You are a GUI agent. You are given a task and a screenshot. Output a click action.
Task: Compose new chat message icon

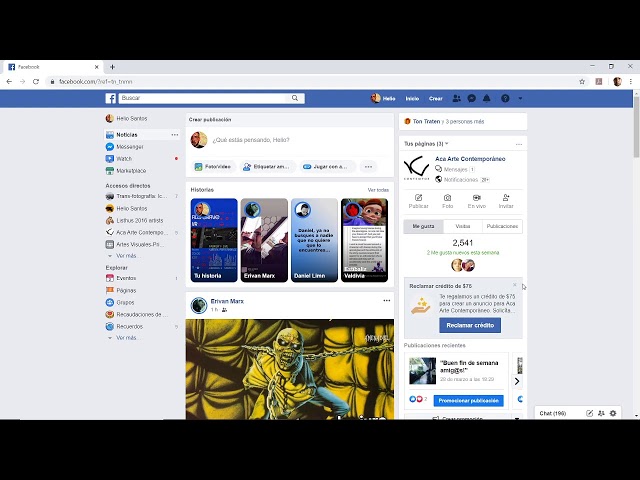coord(589,413)
